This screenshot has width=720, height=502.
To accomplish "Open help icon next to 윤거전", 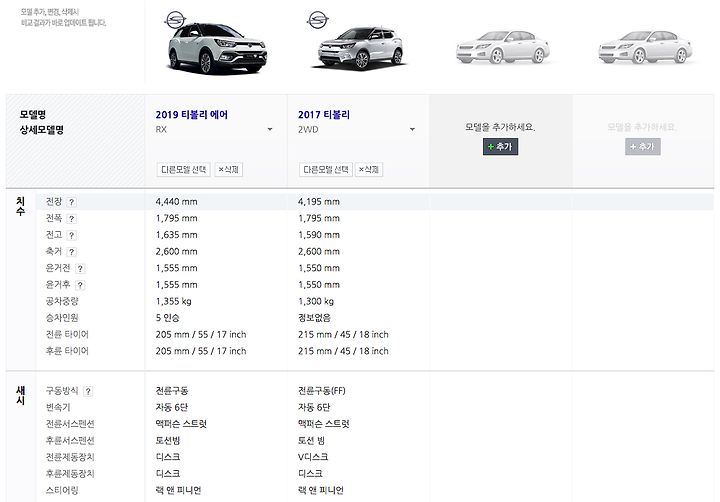I will tap(80, 268).
